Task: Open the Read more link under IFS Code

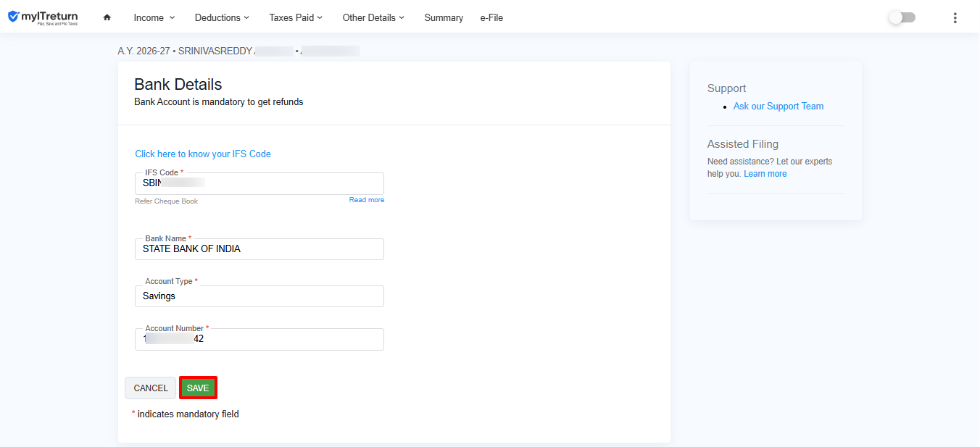Action: 367,200
